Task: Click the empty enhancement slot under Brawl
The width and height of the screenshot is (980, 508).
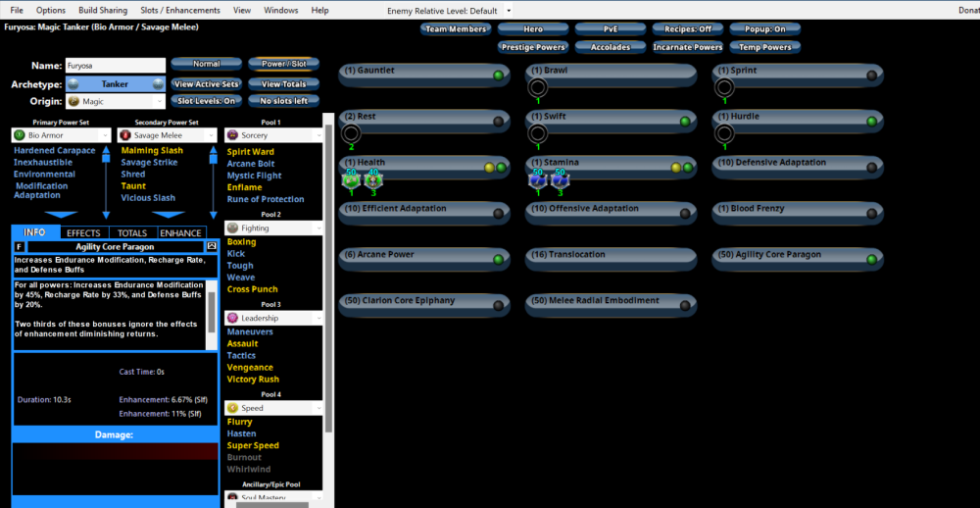Action: click(x=537, y=88)
